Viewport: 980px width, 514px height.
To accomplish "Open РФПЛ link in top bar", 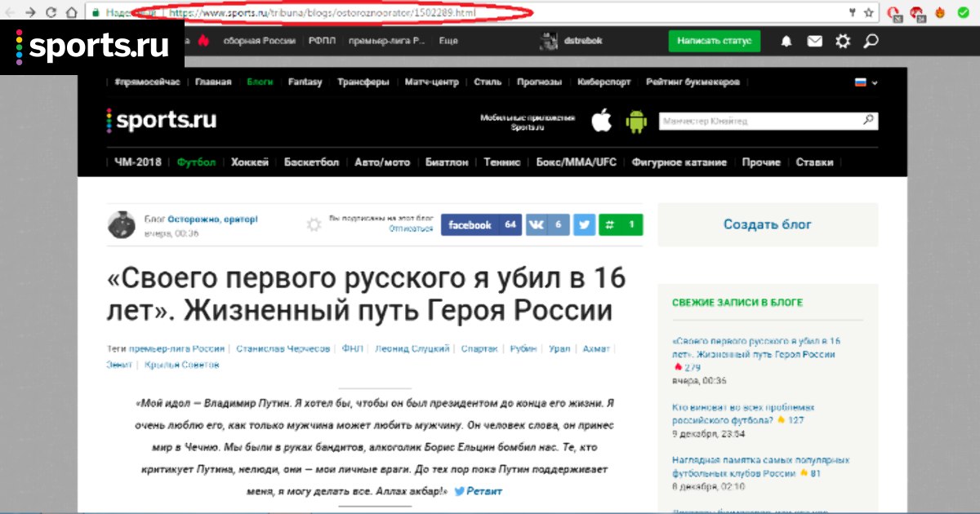I will tap(323, 41).
